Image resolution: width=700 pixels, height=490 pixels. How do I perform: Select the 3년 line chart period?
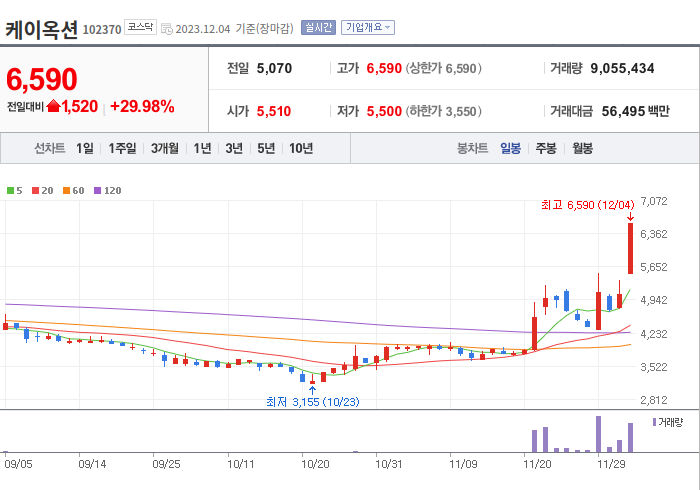[x=234, y=148]
